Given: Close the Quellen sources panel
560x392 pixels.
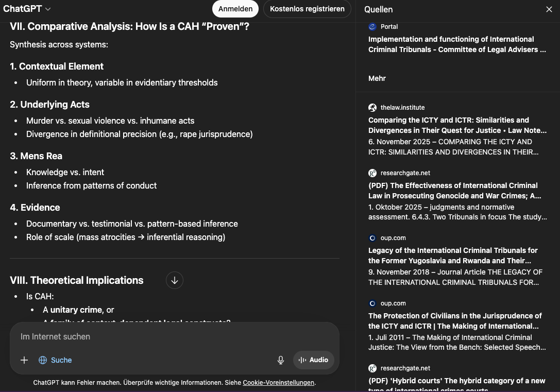Looking at the screenshot, I should [549, 9].
